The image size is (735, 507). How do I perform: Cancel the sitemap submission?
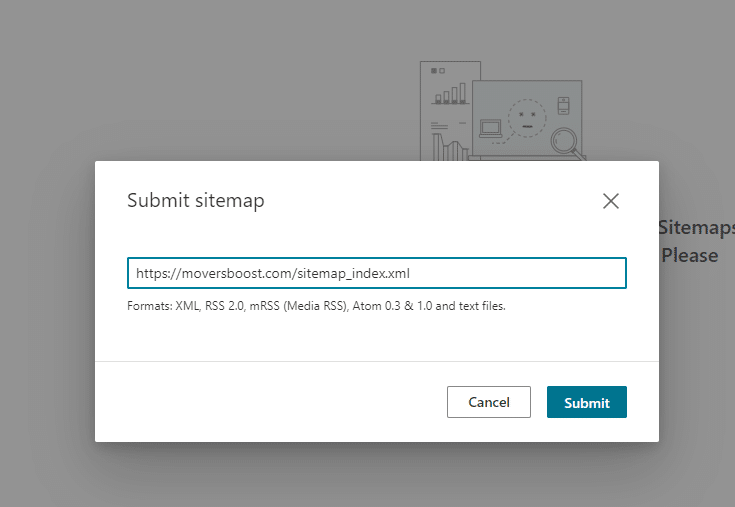[489, 402]
